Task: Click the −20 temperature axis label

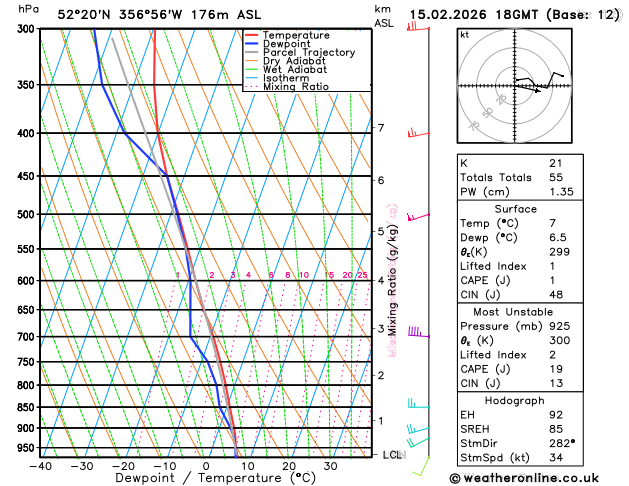Action: pos(123,466)
